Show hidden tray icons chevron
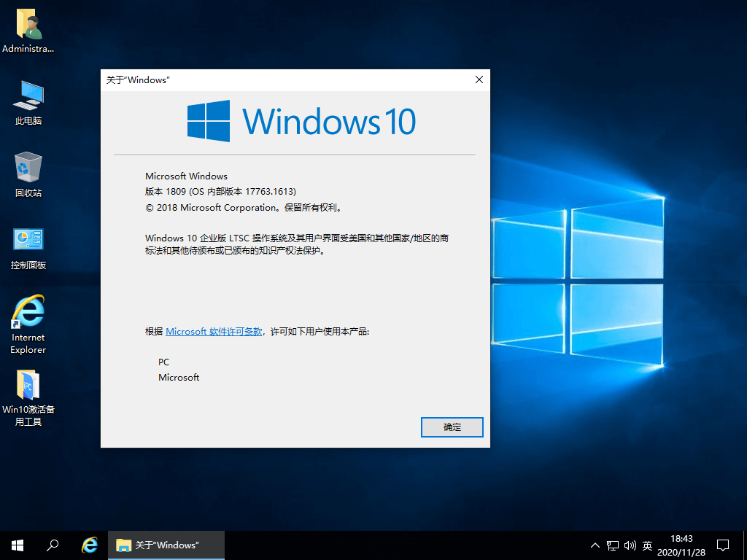Viewport: 747px width, 560px height. pyautogui.click(x=595, y=545)
